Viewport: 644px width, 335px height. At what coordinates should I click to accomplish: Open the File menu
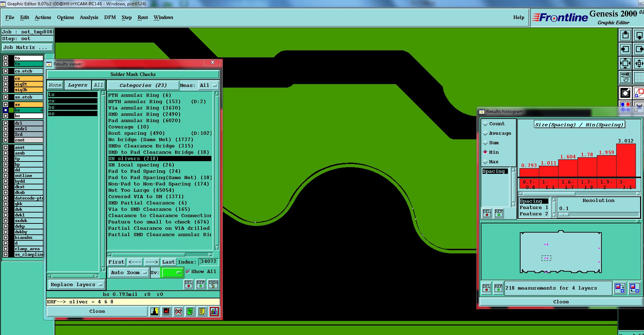coord(10,17)
